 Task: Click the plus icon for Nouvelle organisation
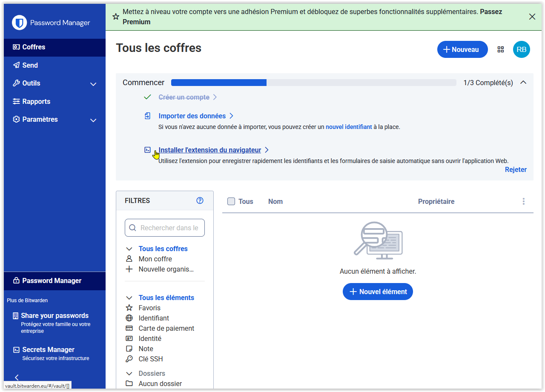pos(129,269)
